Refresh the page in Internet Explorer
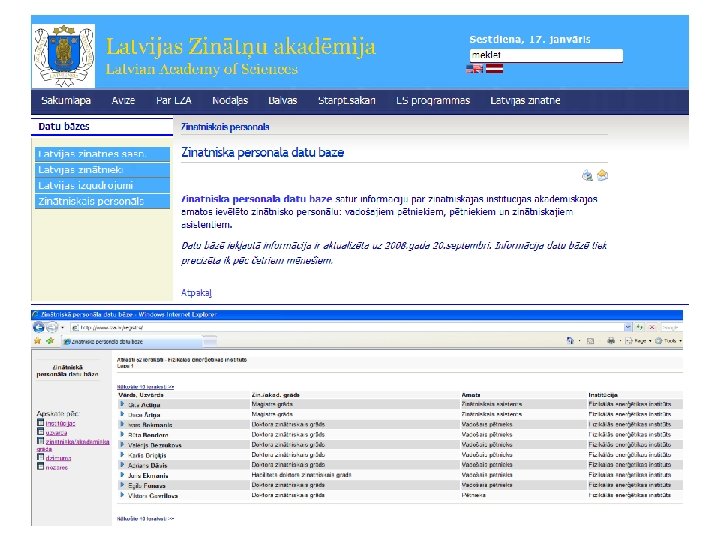720x540 pixels. [640, 327]
